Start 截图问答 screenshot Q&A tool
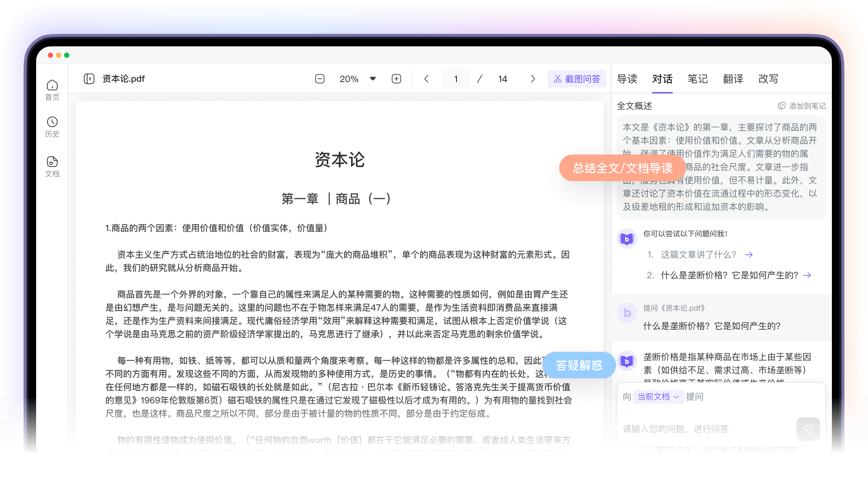 coord(577,78)
